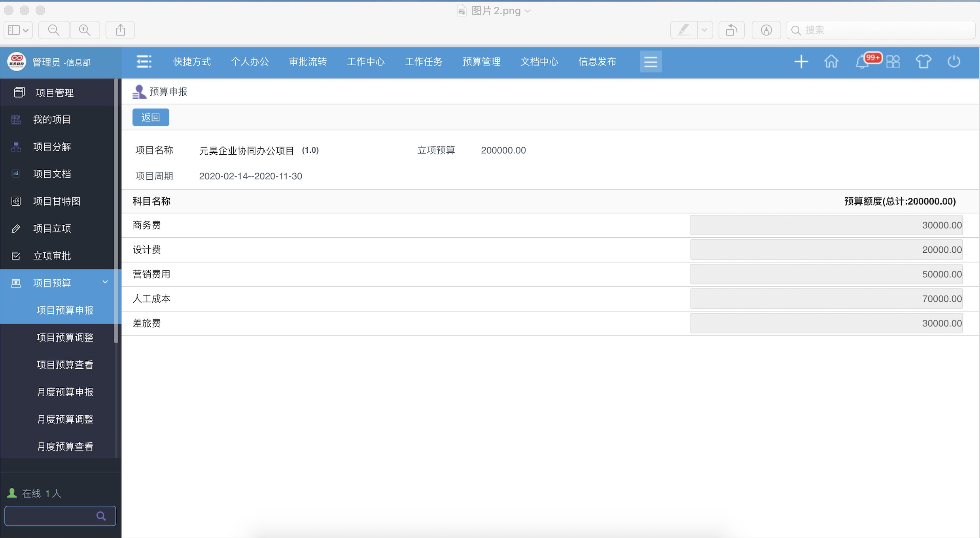Viewport: 980px width, 538px height.
Task: Open the app grid icon next to notifications
Action: [x=893, y=61]
